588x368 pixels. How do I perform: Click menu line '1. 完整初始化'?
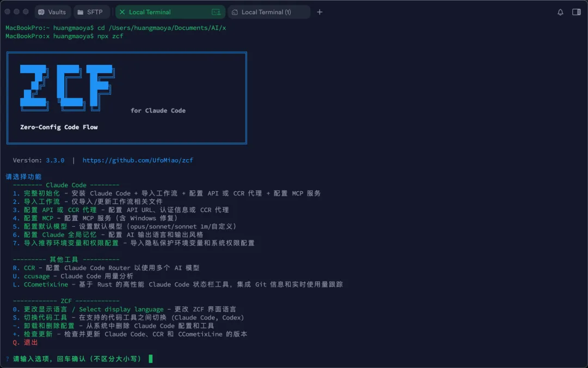pos(167,194)
